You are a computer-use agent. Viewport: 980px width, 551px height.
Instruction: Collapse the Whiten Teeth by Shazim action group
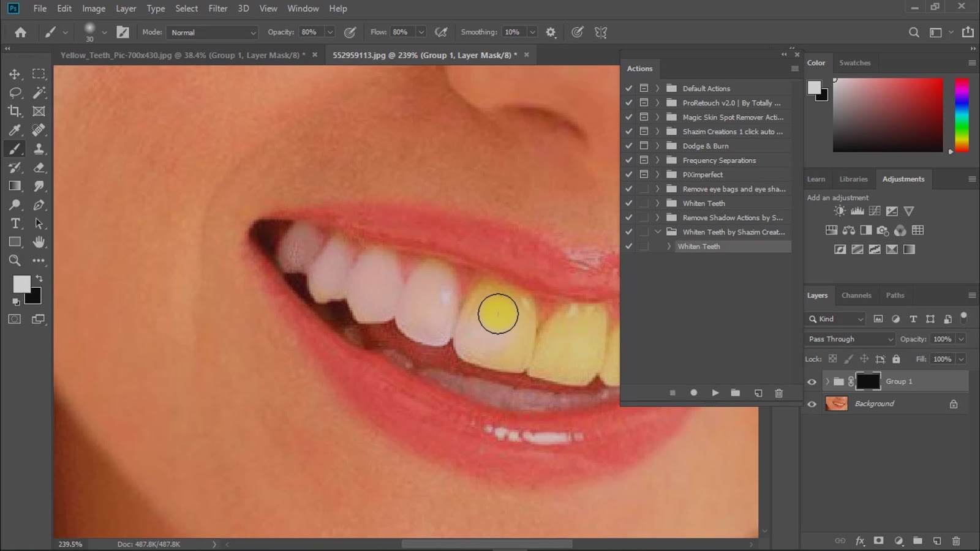point(658,231)
